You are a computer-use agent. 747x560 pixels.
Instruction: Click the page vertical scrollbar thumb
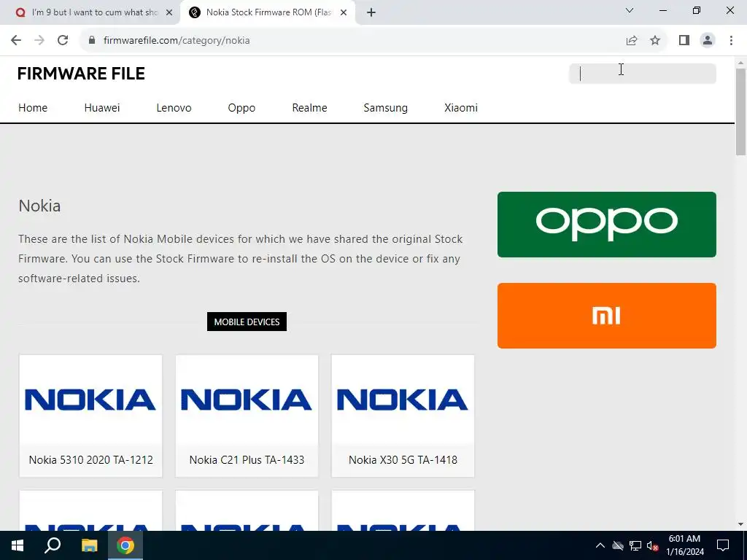tap(740, 112)
